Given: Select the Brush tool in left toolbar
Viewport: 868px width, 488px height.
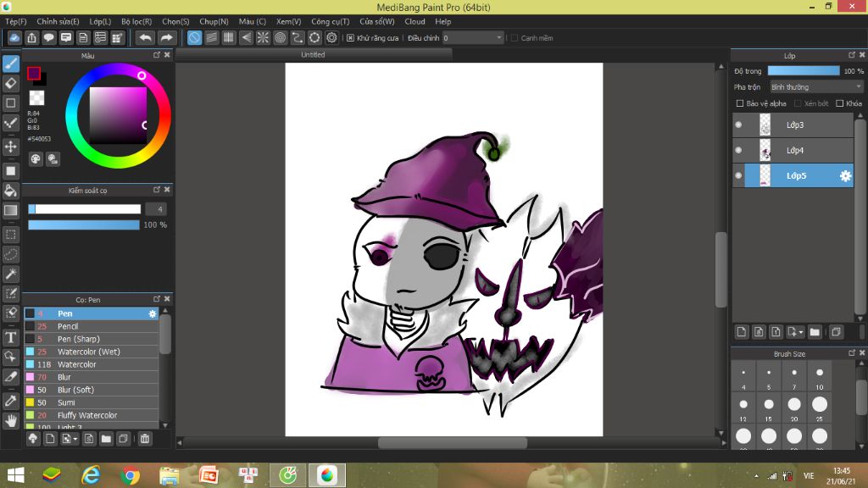Looking at the screenshot, I should (x=10, y=64).
